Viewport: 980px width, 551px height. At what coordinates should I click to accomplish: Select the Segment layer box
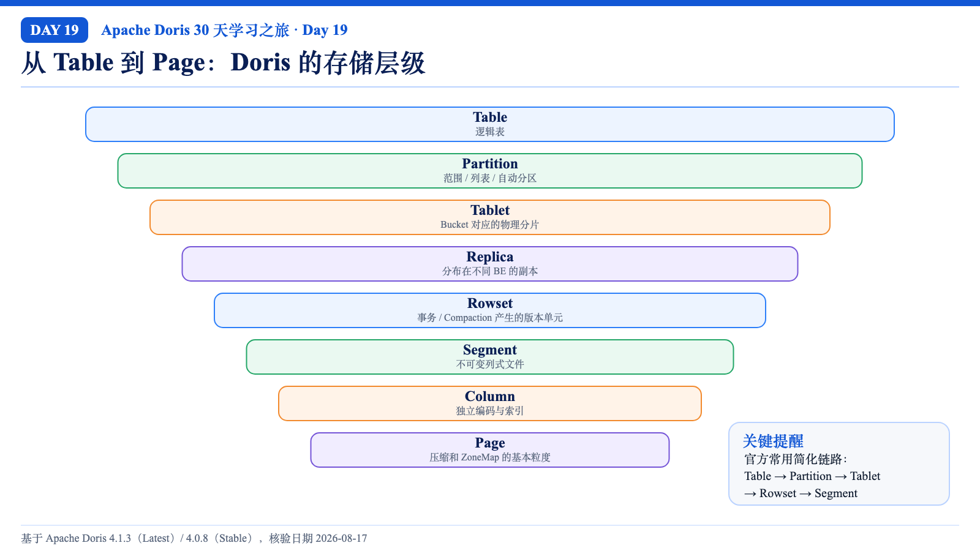pyautogui.click(x=490, y=357)
